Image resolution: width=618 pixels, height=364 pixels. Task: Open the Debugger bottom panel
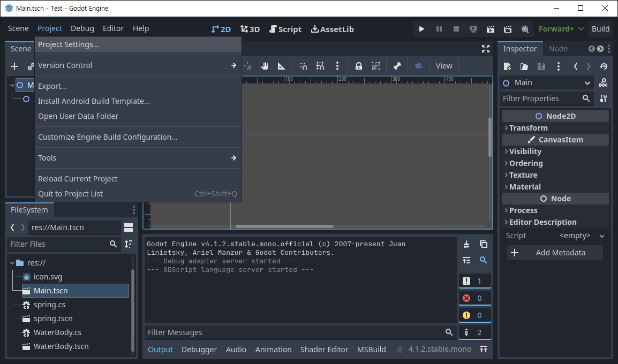click(199, 350)
